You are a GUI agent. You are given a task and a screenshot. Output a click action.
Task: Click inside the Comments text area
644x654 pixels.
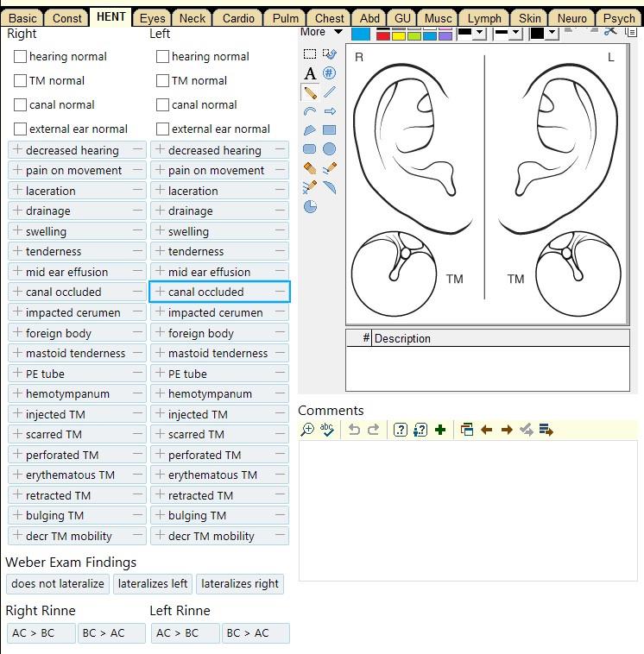click(x=468, y=509)
